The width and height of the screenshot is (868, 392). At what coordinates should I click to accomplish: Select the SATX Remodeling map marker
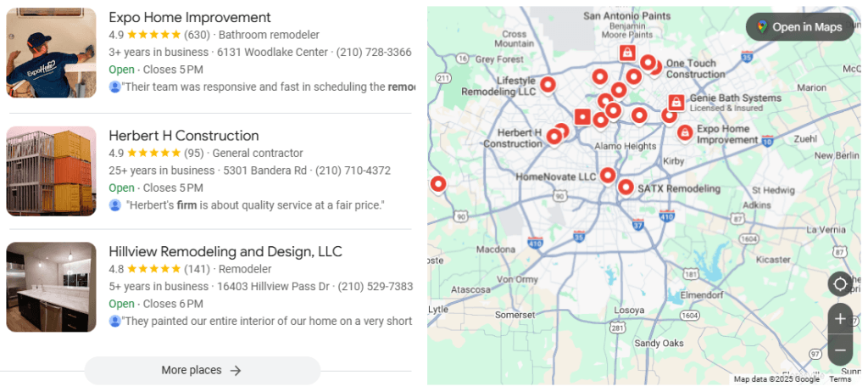(x=626, y=187)
